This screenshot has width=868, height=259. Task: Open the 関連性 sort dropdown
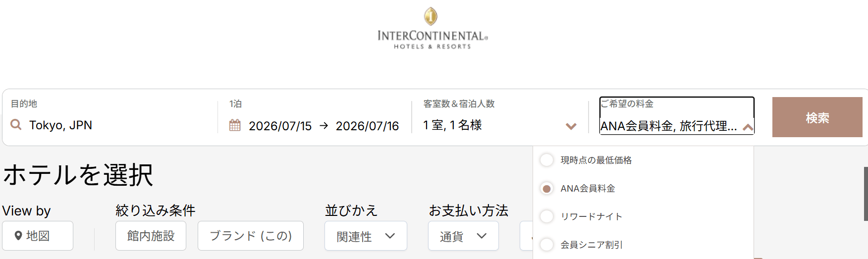366,236
